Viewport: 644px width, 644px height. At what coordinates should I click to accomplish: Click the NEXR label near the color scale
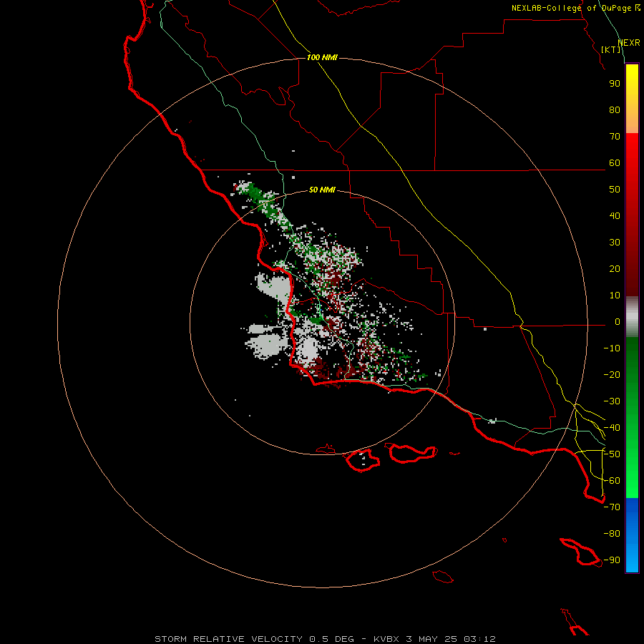click(x=629, y=43)
